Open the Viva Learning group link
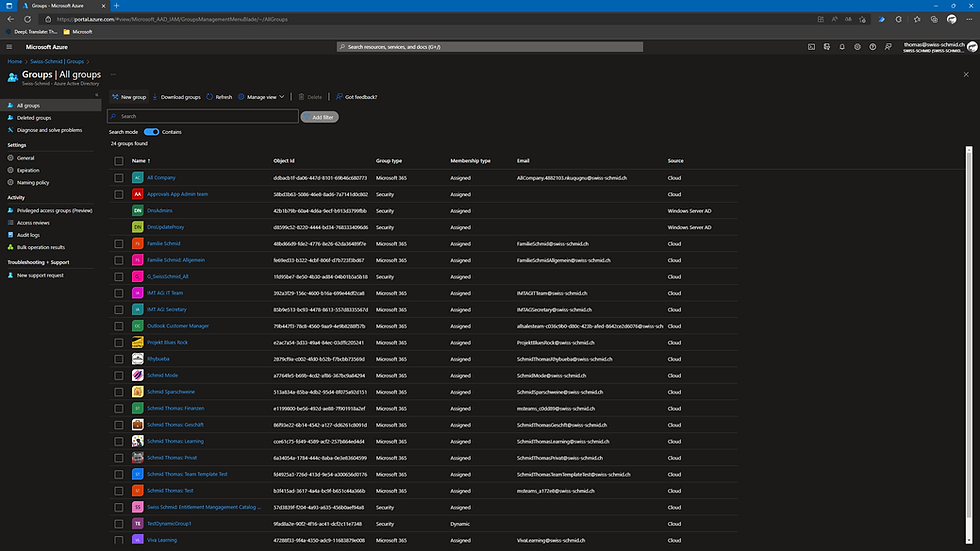This screenshot has width=980, height=551. [162, 540]
